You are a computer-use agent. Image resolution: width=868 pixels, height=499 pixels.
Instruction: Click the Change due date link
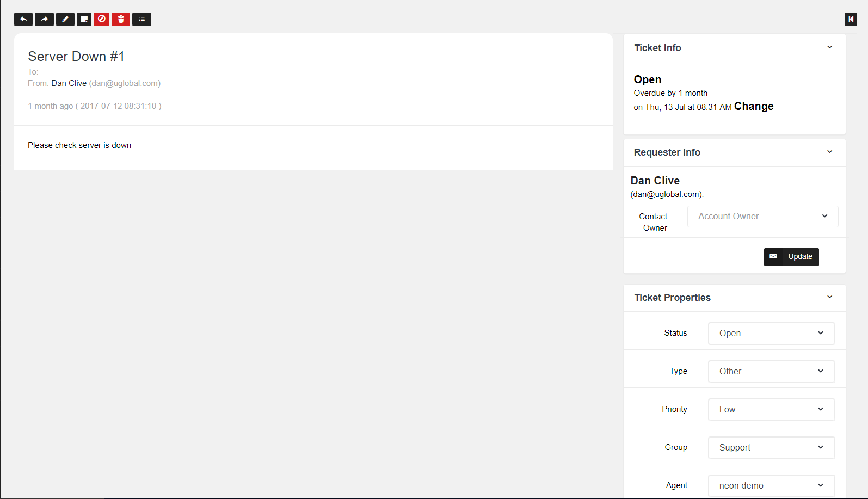754,107
